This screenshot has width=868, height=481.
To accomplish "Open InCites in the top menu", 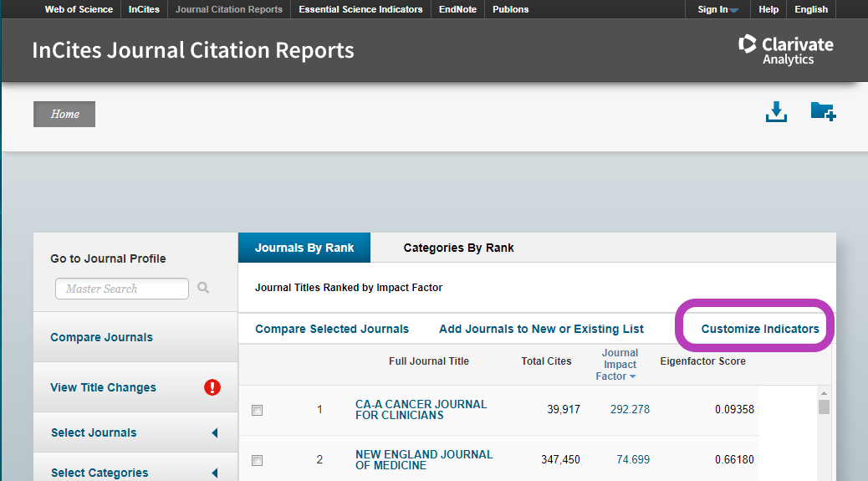I will click(144, 9).
